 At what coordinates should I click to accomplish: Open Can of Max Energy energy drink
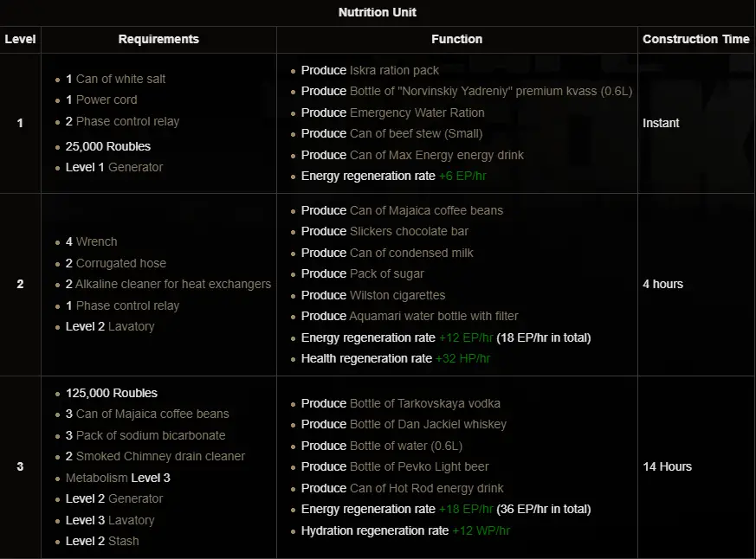436,155
